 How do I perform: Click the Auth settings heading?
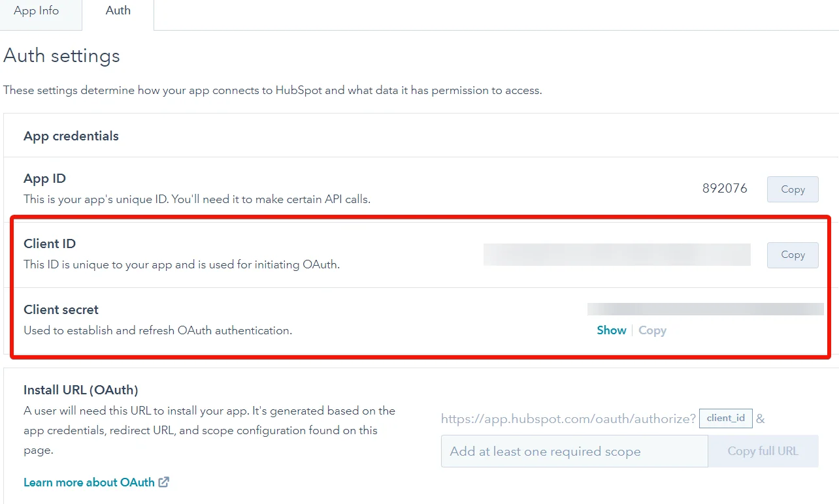(61, 56)
